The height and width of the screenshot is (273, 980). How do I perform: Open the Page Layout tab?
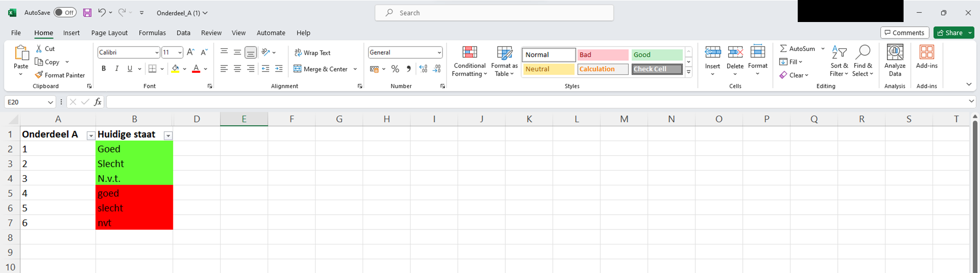109,33
